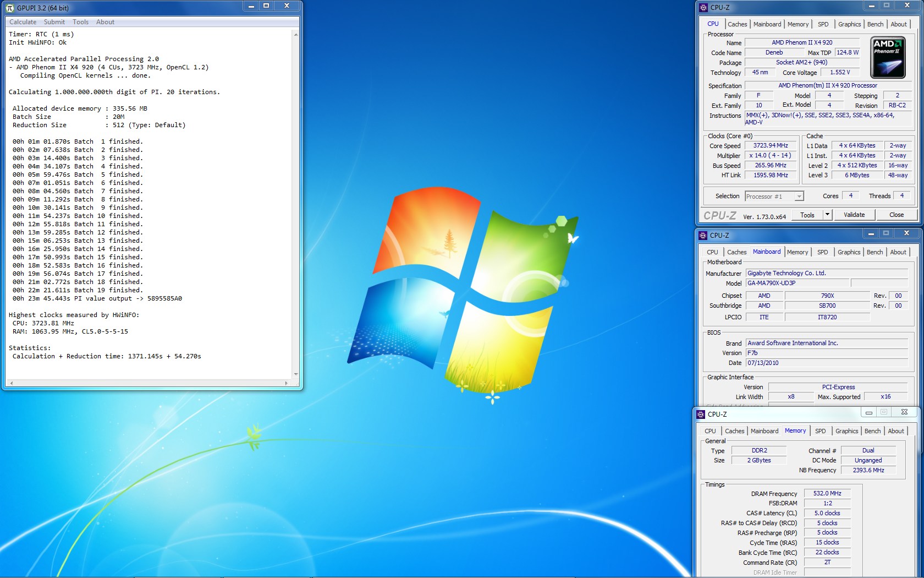Minimize the GPUPI window
The image size is (924, 578).
point(251,6)
